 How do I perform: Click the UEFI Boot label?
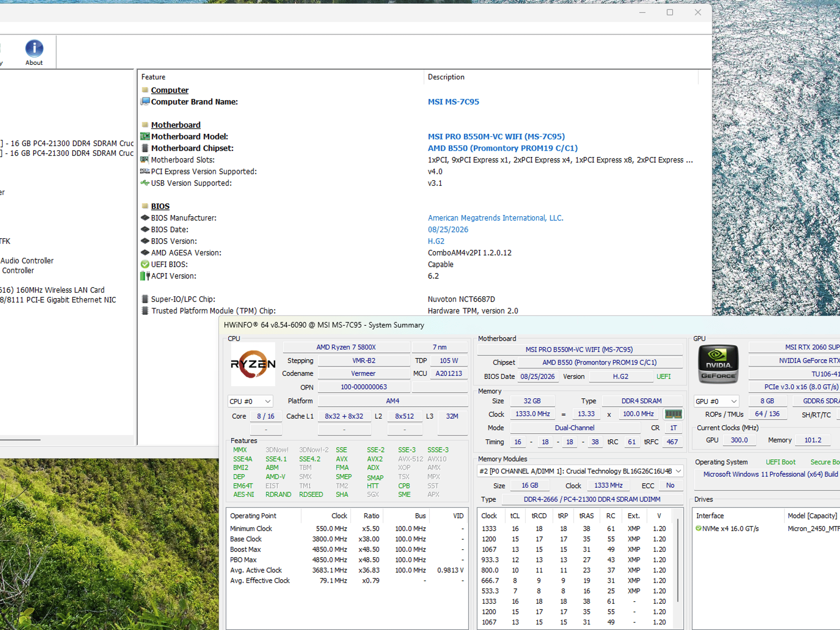pos(780,462)
